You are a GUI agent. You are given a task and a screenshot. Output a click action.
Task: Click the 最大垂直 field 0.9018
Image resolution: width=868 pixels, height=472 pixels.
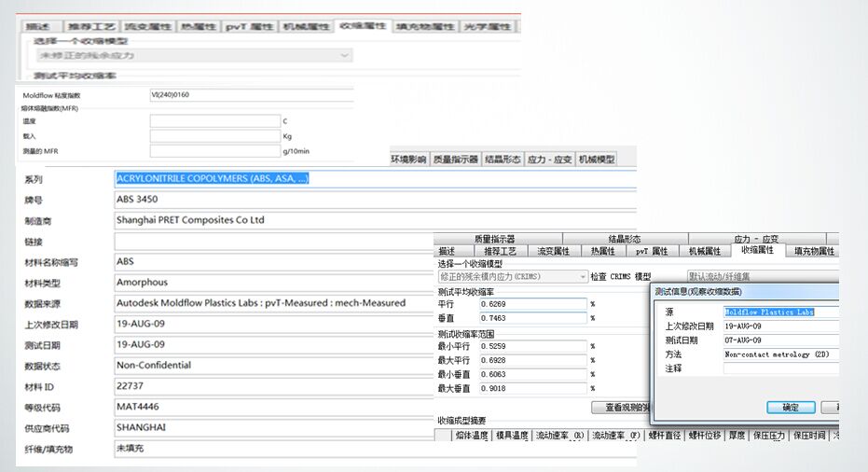click(x=532, y=388)
